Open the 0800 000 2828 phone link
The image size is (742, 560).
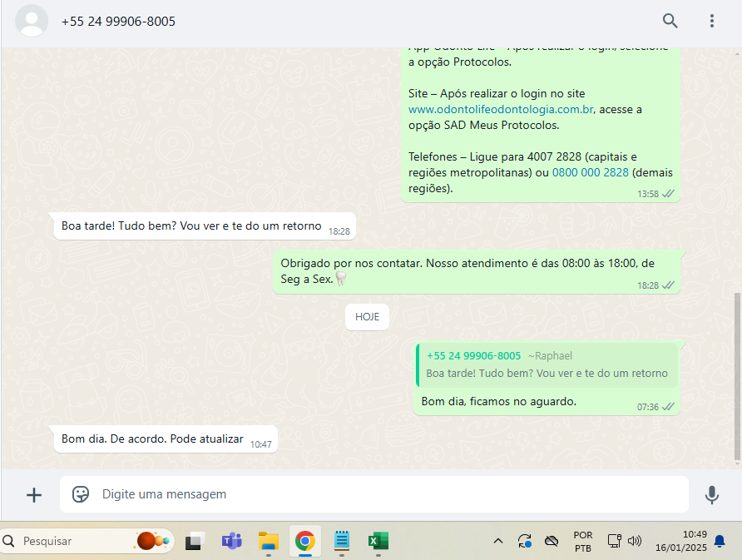(x=590, y=172)
